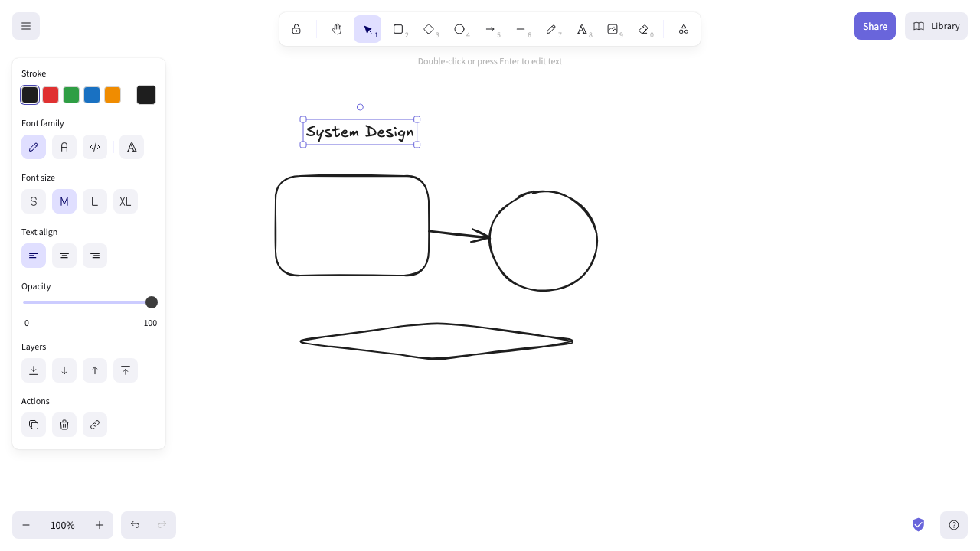
Task: Zoom out with the minus button
Action: click(x=26, y=525)
